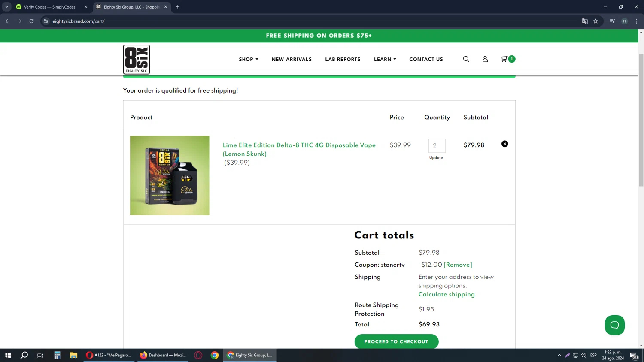
Task: Open the volume control in tray
Action: 583,355
